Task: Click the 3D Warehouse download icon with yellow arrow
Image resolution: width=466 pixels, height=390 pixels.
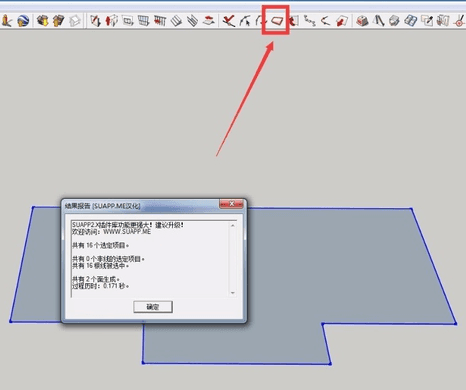Action: tap(43, 21)
